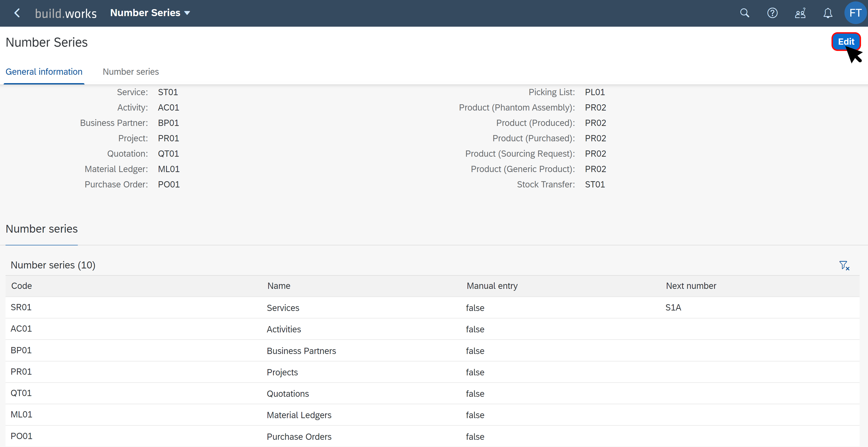Click the Business Partners name cell
868x447 pixels.
pos(301,351)
